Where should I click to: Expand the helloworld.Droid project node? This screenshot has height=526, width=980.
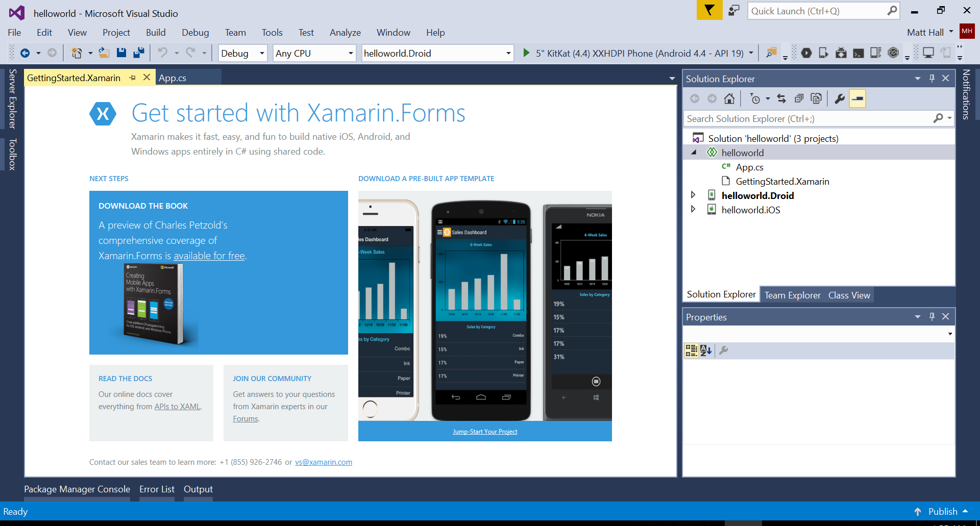(x=693, y=195)
